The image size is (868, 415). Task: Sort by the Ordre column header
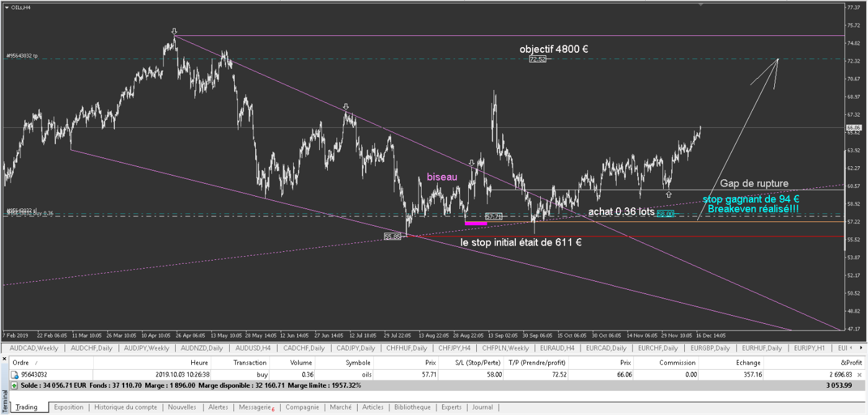[51, 363]
